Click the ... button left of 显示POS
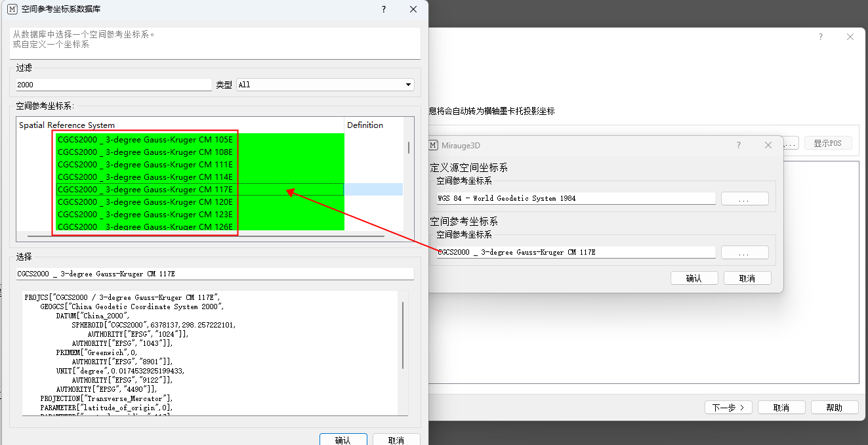 coord(789,142)
